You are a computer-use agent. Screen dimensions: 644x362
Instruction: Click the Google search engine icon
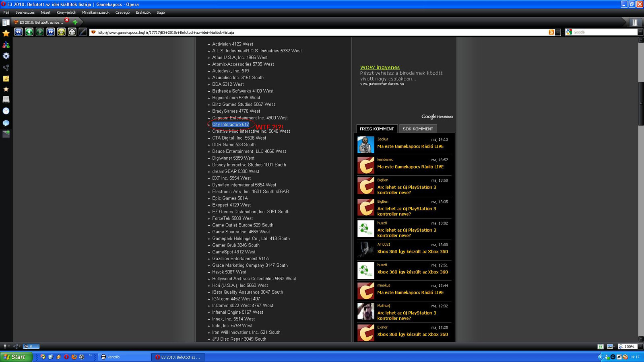point(569,32)
